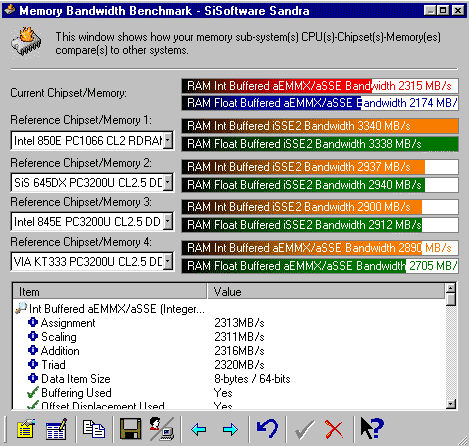Click the orange Int iSSE2 2900 MB/s bar
The image size is (469, 446).
click(x=320, y=207)
